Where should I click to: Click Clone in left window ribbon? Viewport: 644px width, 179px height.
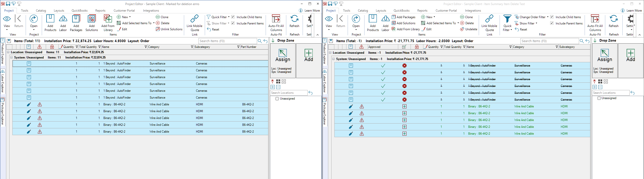pyautogui.click(x=162, y=17)
